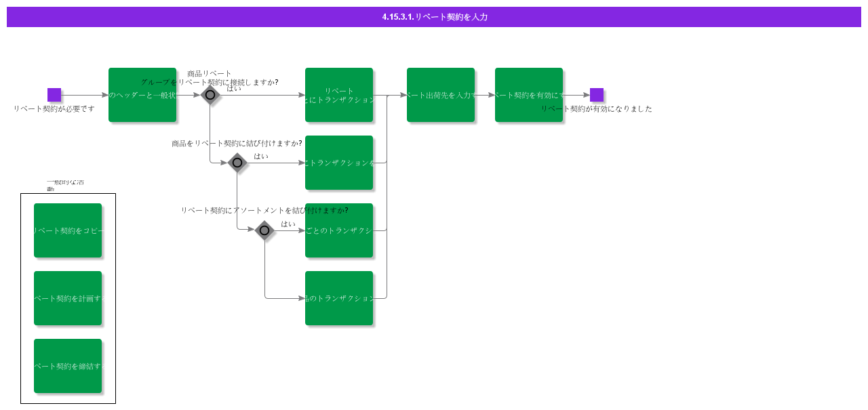Click the label リベート契約が必要です
Viewport: 868px width, 410px height.
(x=54, y=108)
